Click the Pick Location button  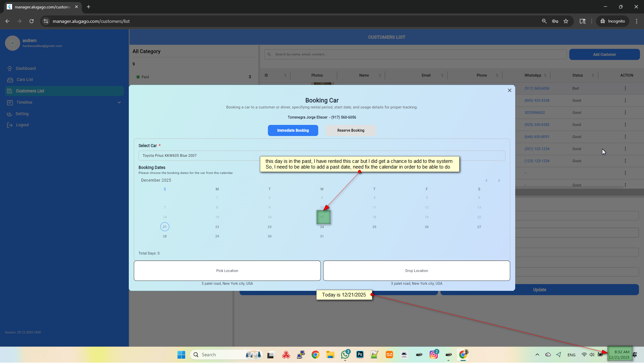[x=227, y=271]
